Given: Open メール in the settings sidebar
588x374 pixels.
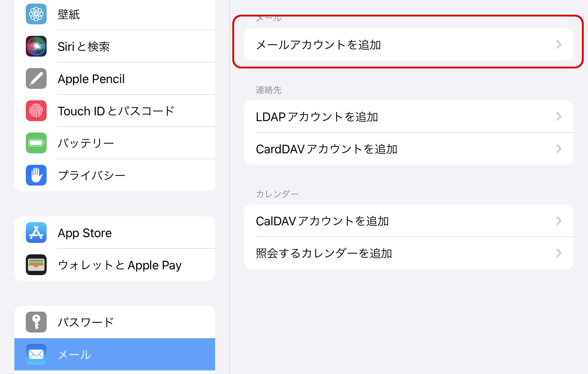Looking at the screenshot, I should click(x=115, y=354).
